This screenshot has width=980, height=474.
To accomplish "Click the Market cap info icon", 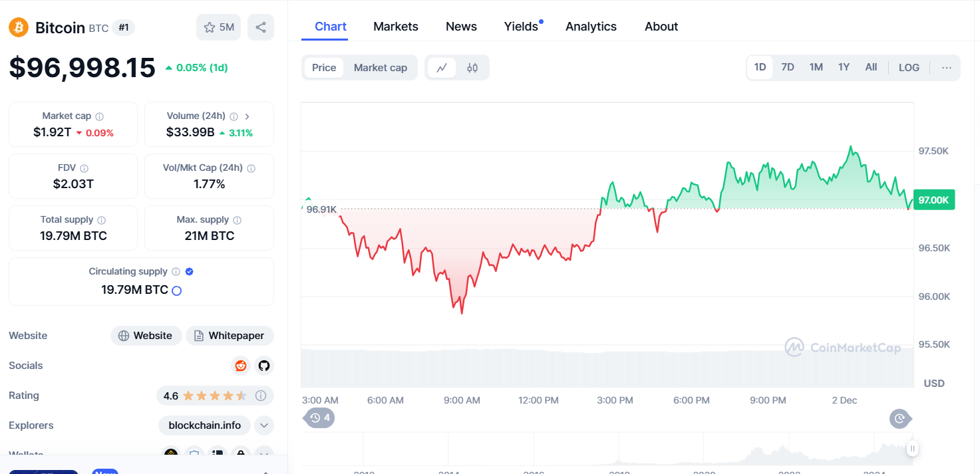I will [x=99, y=116].
